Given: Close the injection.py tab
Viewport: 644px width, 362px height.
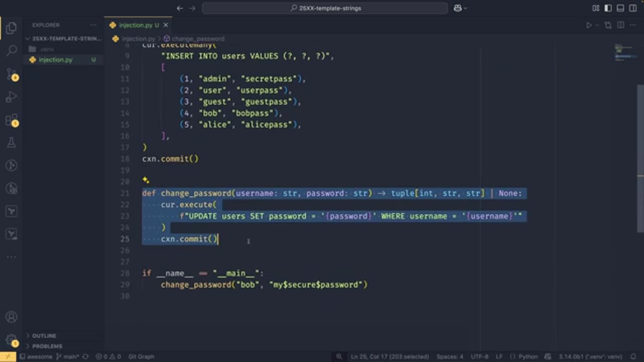Looking at the screenshot, I should [166, 25].
